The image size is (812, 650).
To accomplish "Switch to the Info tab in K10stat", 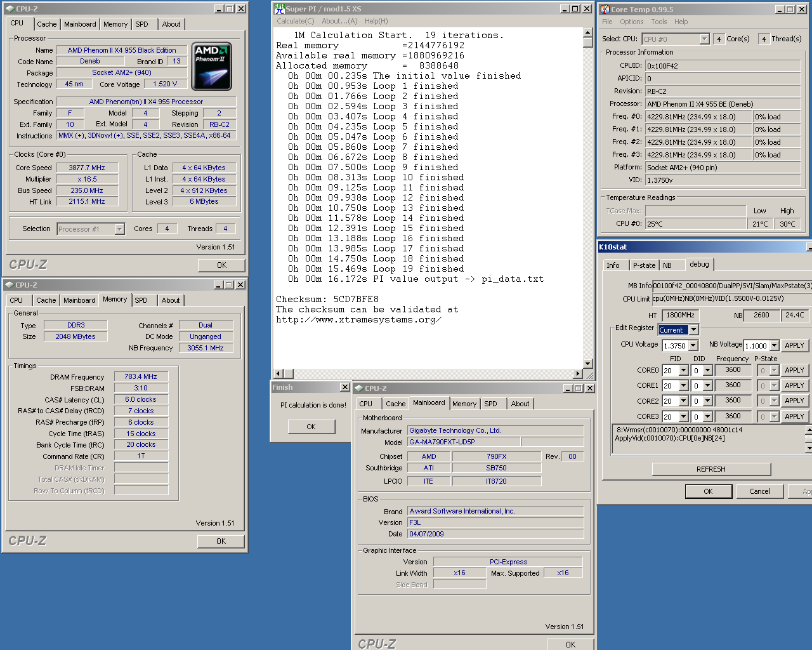I will pyautogui.click(x=613, y=265).
